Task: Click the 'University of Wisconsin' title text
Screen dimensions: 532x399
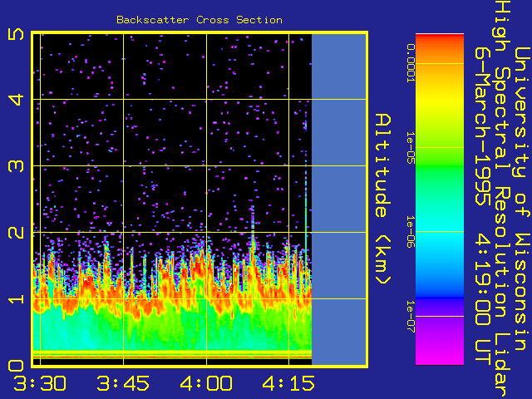Action: [x=522, y=199]
